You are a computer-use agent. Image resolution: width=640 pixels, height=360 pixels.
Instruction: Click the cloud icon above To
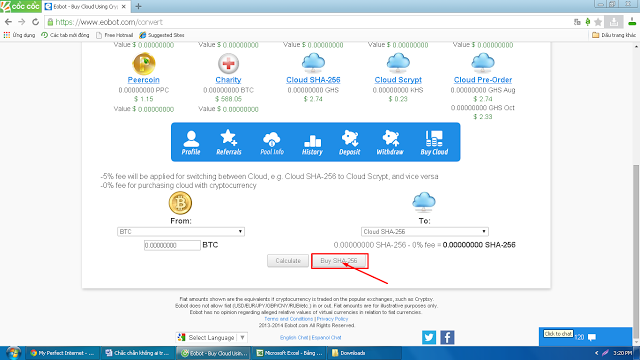click(424, 202)
